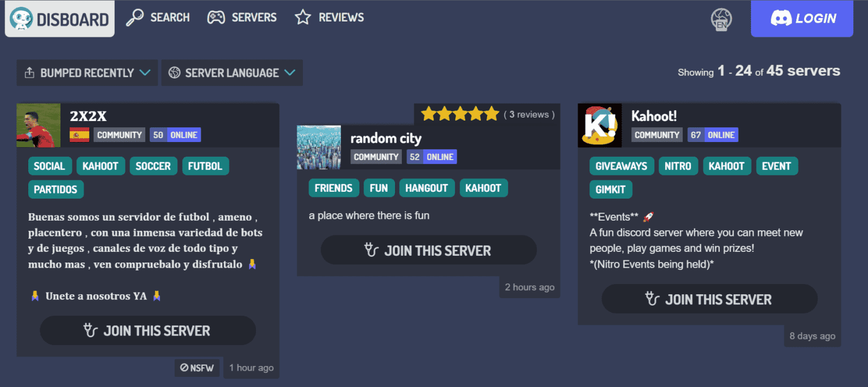The image size is (868, 387).
Task: Open the Reviews menu item
Action: [x=329, y=18]
